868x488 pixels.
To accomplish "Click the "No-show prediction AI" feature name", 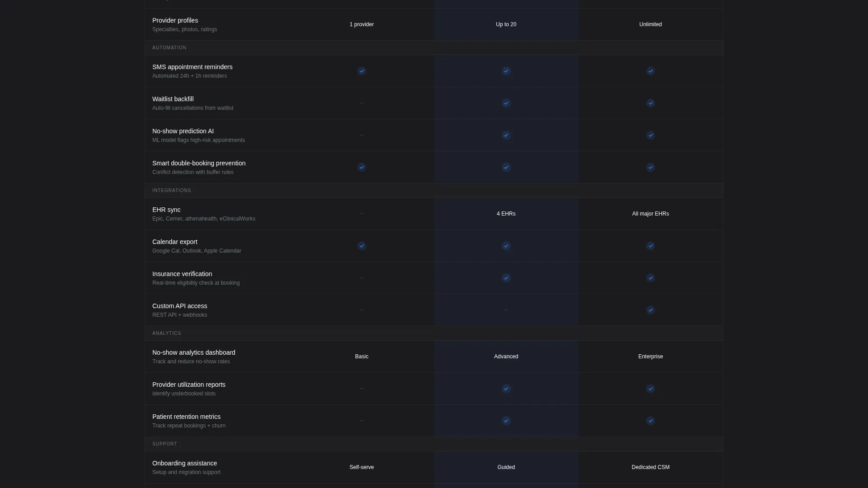I will [183, 131].
